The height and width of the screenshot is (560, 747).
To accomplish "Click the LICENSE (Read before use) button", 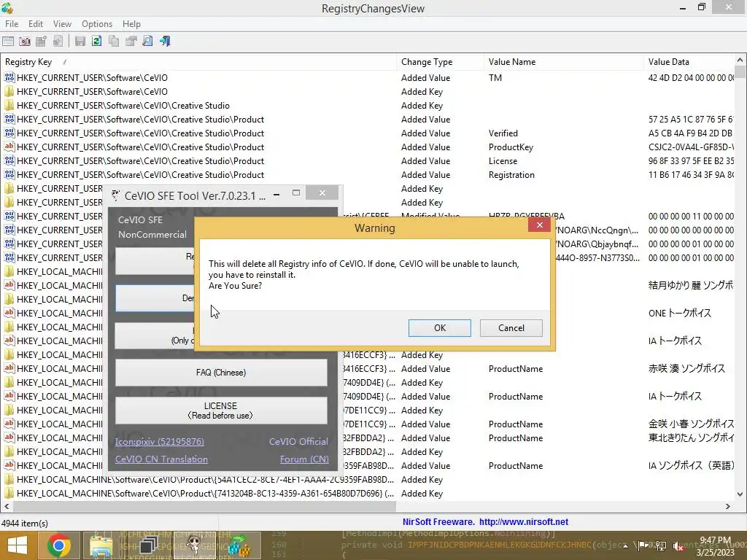I will [x=221, y=411].
